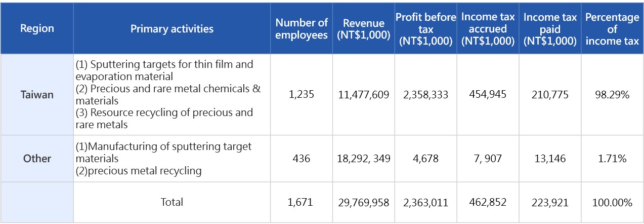Click the Other region's 436 employees cell
Image resolution: width=644 pixels, height=224 pixels.
coord(302,159)
